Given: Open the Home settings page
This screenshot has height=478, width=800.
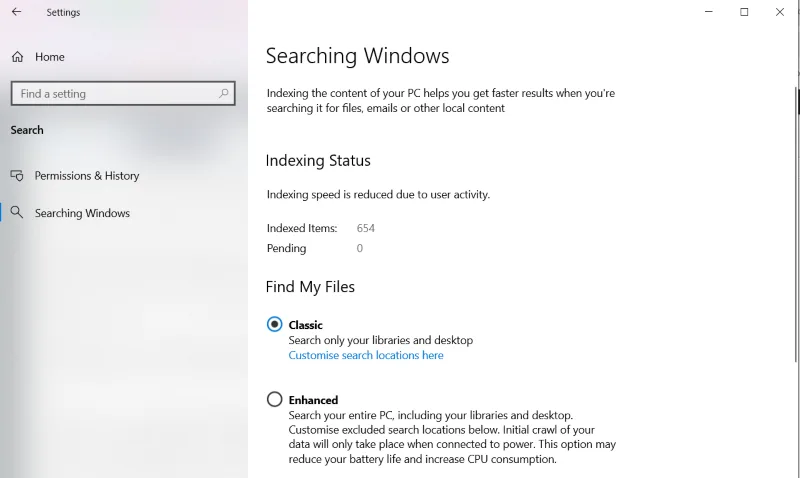Looking at the screenshot, I should click(49, 57).
